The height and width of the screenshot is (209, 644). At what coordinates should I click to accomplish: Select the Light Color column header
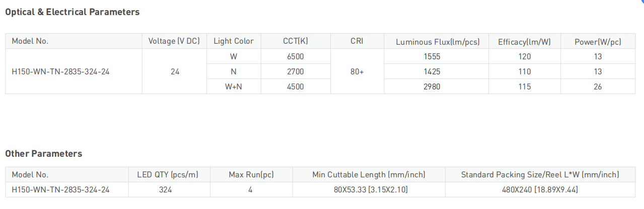click(x=234, y=41)
